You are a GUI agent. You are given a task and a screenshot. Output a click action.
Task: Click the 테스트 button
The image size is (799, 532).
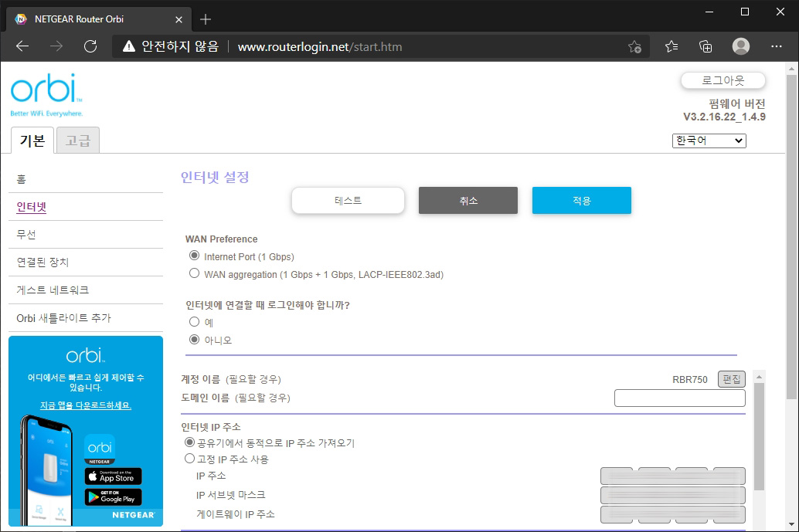[x=348, y=201]
